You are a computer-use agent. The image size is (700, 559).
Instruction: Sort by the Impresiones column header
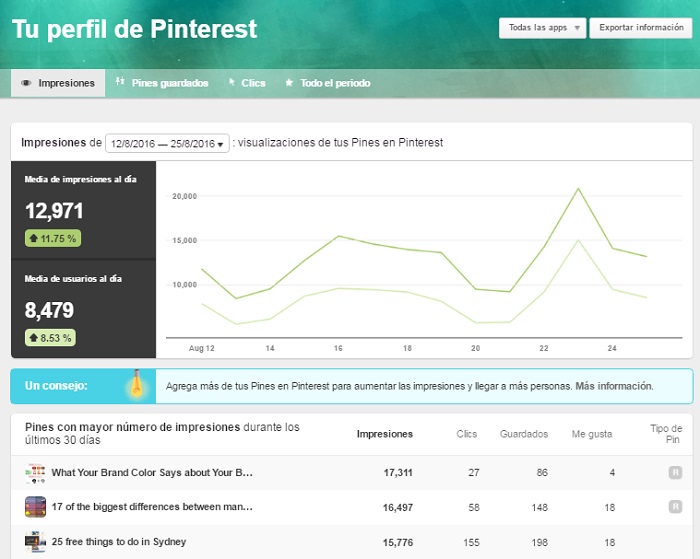pos(385,434)
